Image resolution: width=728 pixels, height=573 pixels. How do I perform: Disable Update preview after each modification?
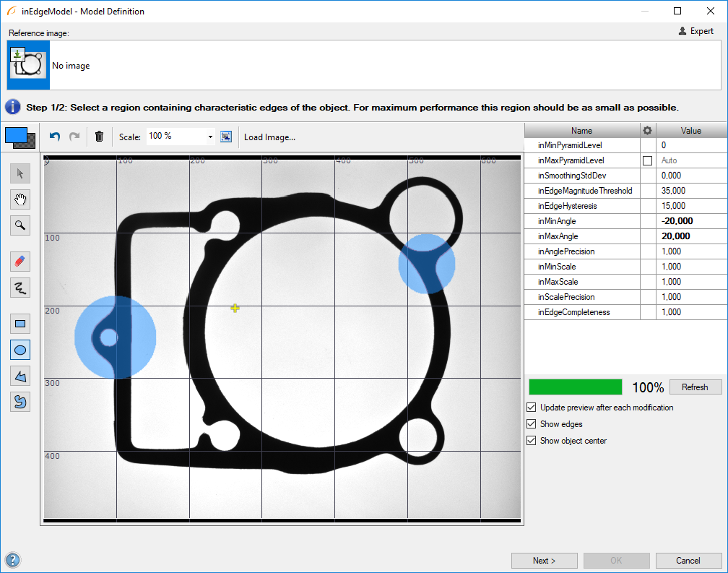click(x=532, y=408)
